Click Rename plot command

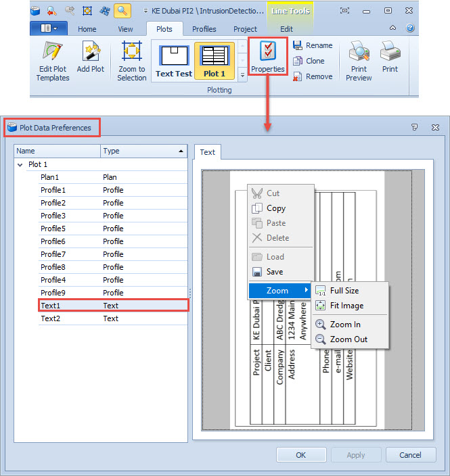coord(313,45)
